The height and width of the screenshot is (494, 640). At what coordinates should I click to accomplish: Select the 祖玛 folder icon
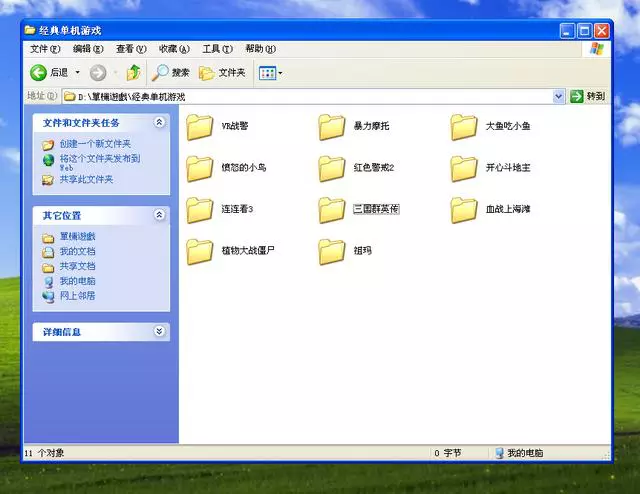tap(331, 251)
